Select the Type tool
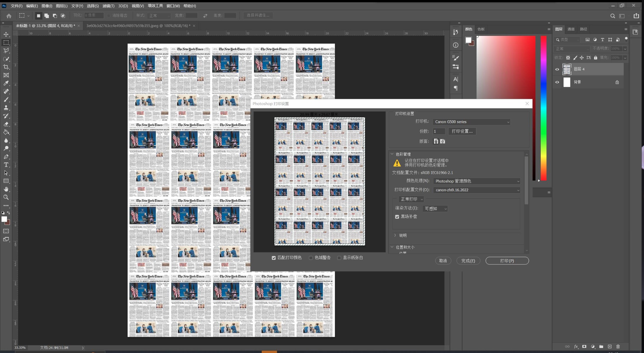 6,165
